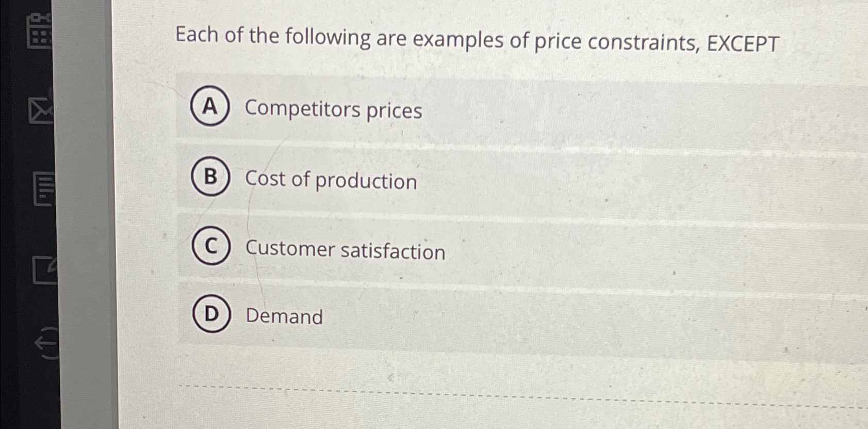The image size is (868, 429).
Task: Choose answer 'Cost of production'
Action: point(331,181)
